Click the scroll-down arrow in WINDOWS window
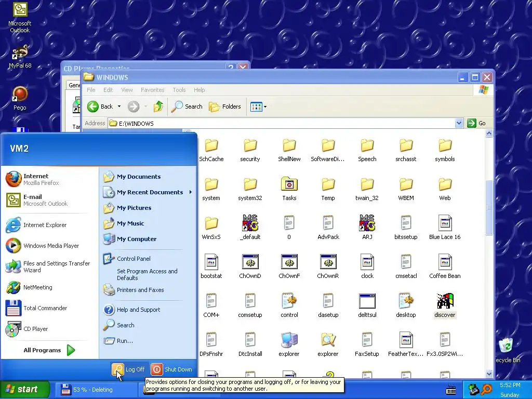This screenshot has width=532, height=399. click(x=489, y=374)
